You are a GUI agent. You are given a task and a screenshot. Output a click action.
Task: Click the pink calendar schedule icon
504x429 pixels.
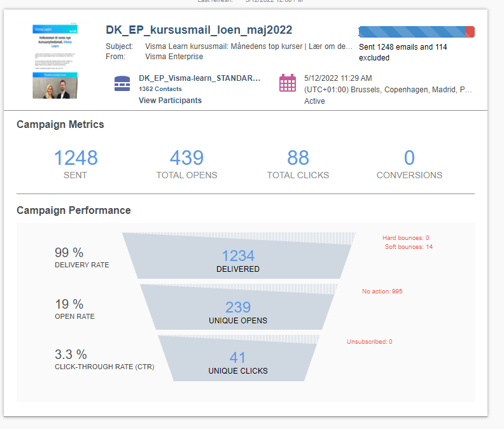(288, 83)
